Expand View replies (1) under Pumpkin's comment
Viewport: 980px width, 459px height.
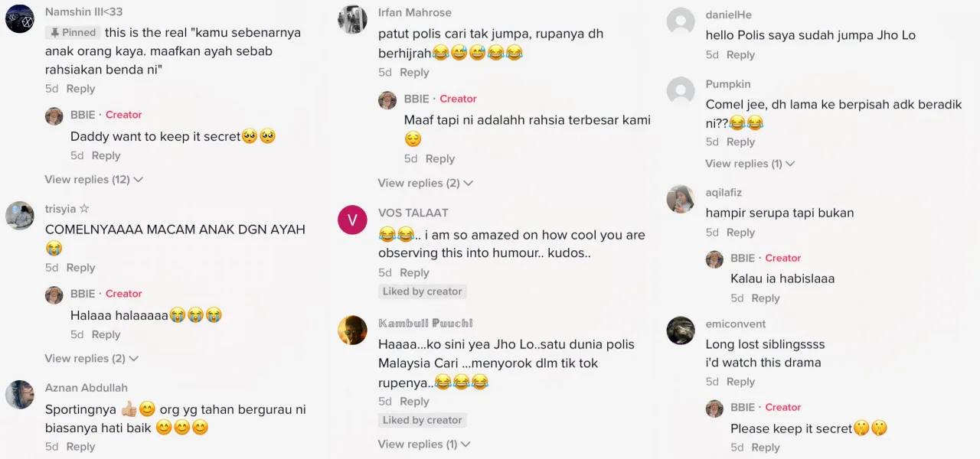coord(750,164)
